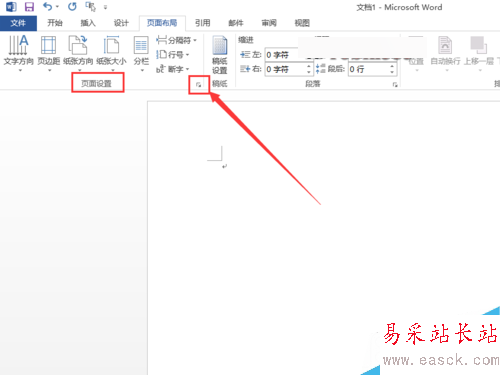
Task: Decrease 段后 spacing with down spinner
Action: click(392, 72)
